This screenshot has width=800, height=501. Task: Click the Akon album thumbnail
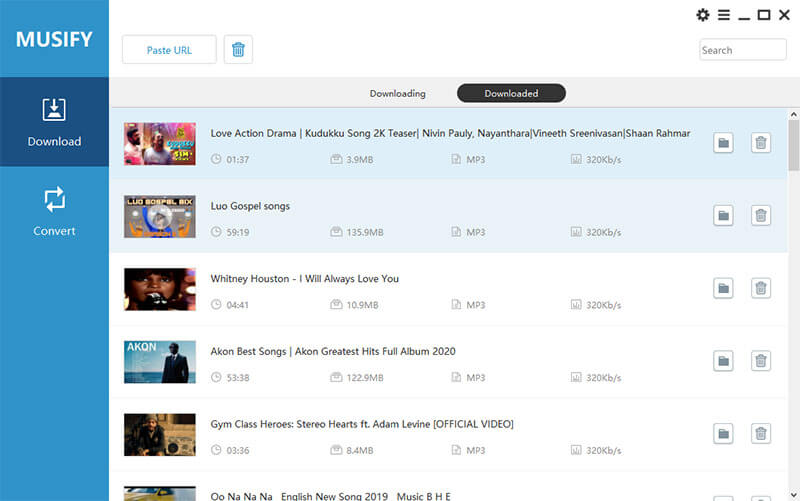(160, 362)
